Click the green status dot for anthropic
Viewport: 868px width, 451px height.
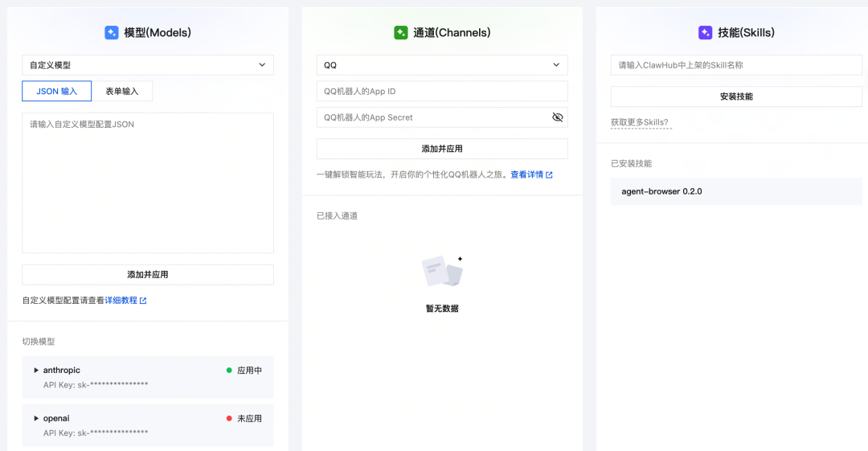coord(229,370)
